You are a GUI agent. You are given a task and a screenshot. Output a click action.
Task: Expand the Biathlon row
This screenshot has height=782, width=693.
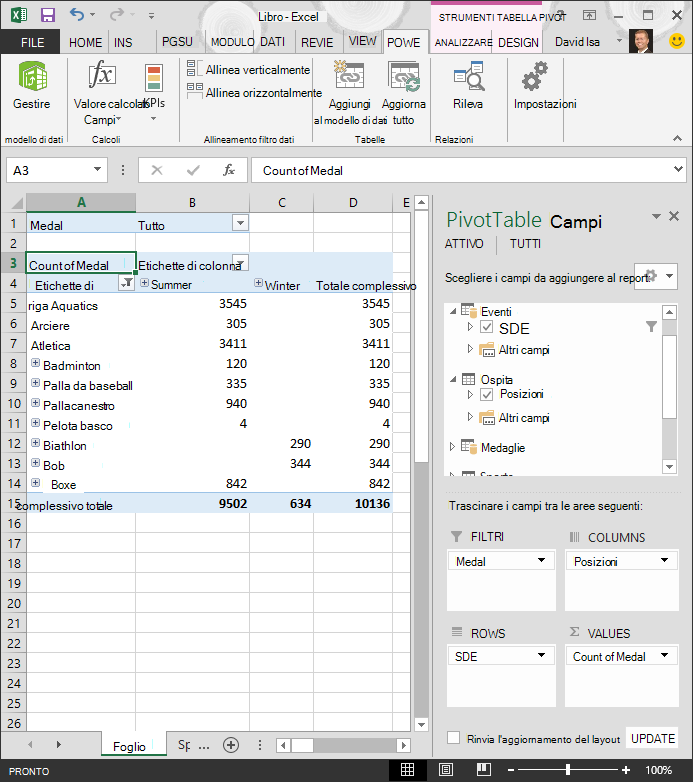pyautogui.click(x=35, y=442)
